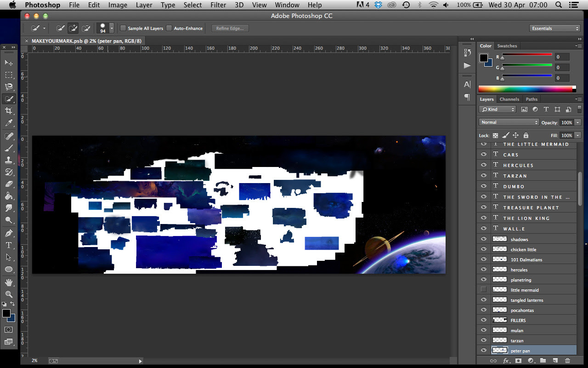Choose Add to selection mode in options bar
This screenshot has width=588, height=368.
pos(73,28)
